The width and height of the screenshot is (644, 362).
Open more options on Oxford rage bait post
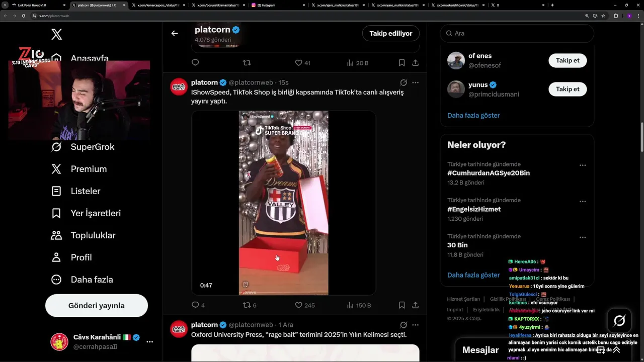pos(415,325)
